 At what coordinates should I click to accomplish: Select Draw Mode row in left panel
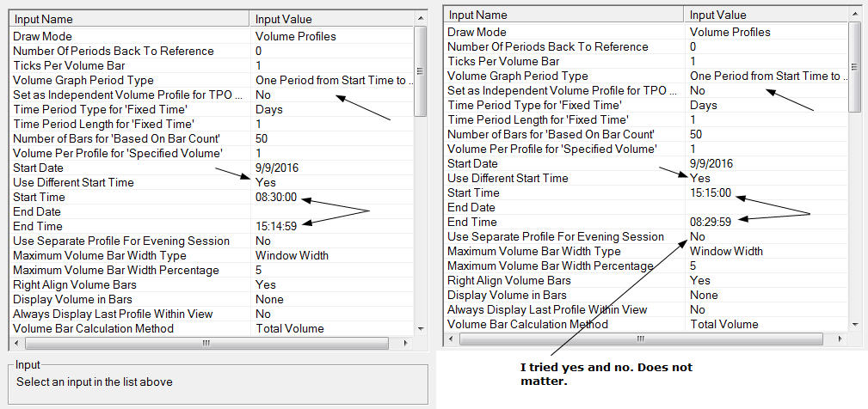tap(212, 36)
